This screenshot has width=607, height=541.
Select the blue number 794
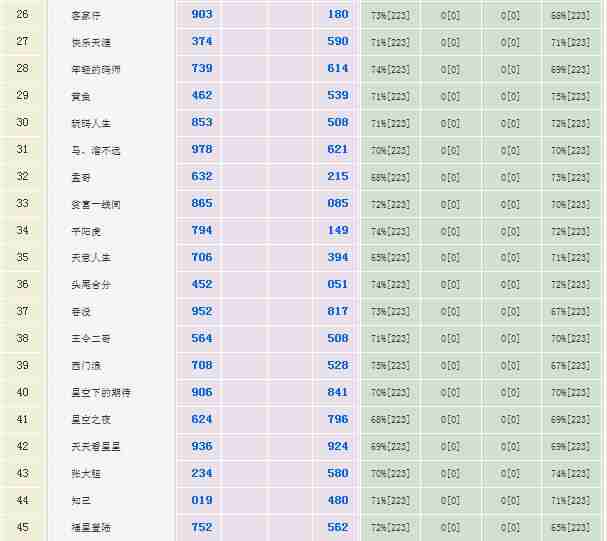(202, 231)
